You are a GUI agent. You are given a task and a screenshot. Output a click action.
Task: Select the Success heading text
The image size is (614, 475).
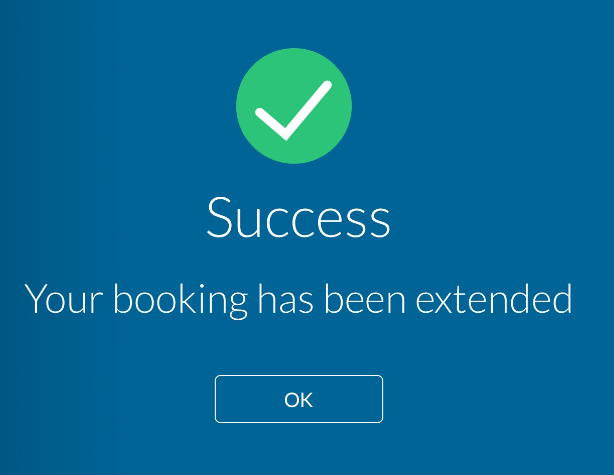pyautogui.click(x=298, y=217)
